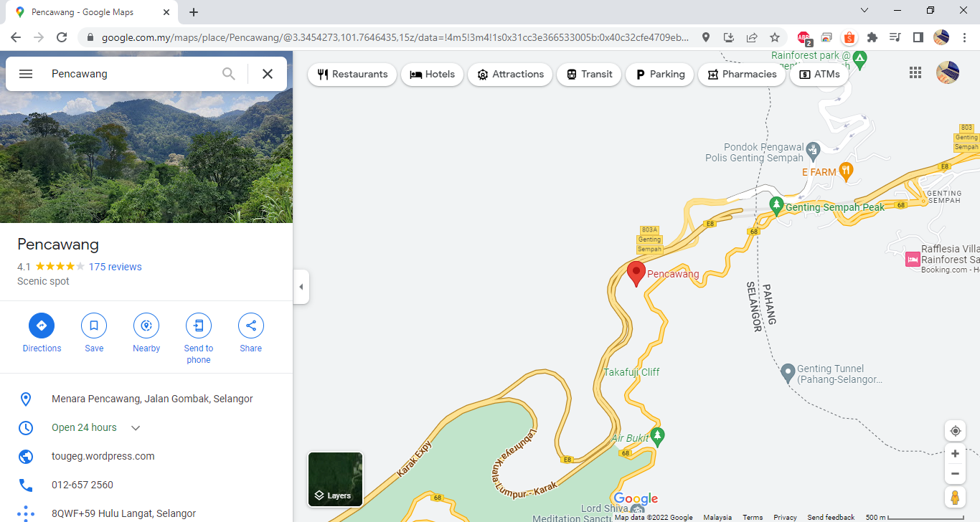Expand the Open 24 hours schedule

(136, 428)
